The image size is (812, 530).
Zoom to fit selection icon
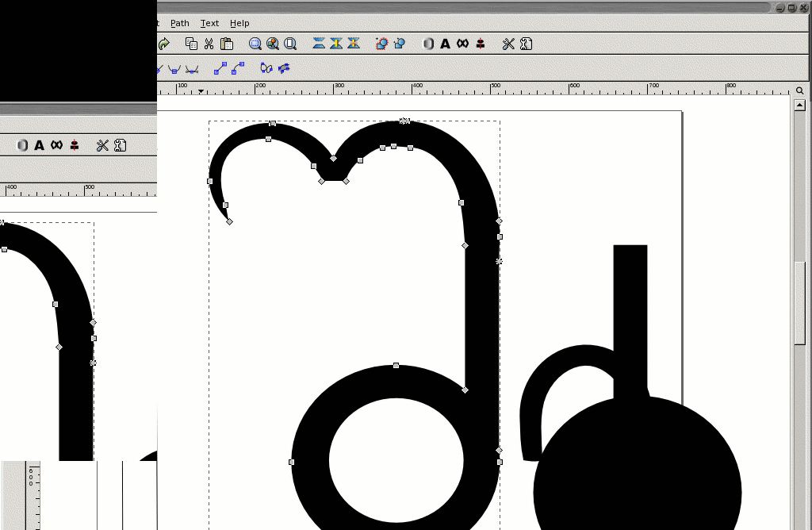[x=255, y=44]
